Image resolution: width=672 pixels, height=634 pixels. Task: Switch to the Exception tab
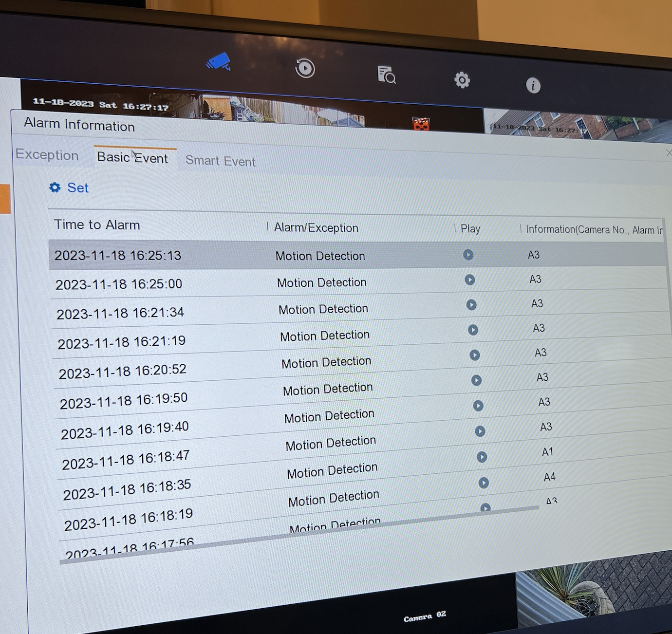pos(47,155)
